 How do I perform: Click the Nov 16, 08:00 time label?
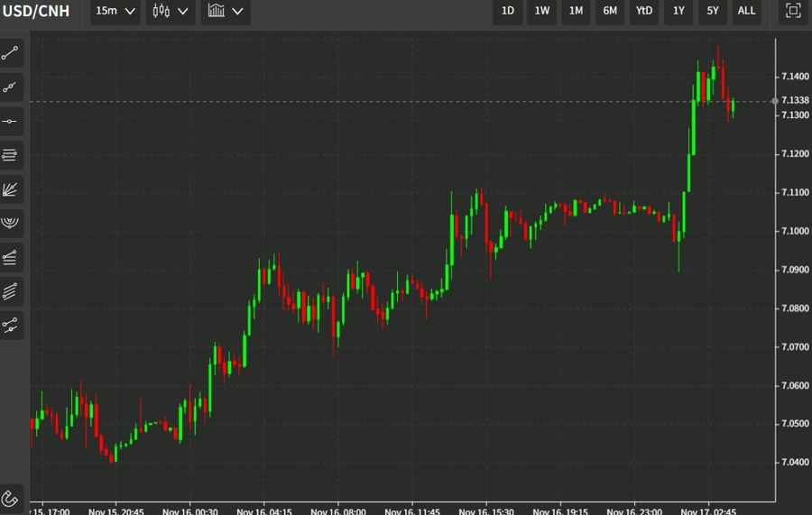tap(338, 511)
